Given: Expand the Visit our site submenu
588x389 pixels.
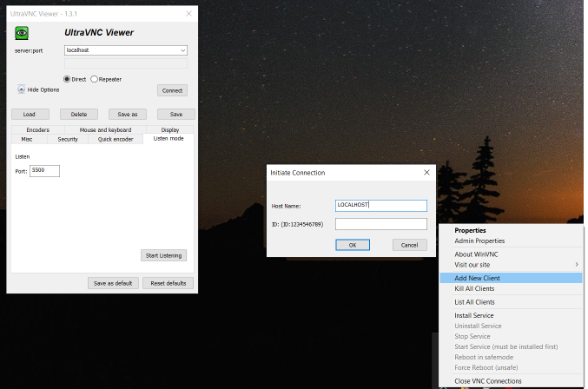Looking at the screenshot, I should point(516,264).
